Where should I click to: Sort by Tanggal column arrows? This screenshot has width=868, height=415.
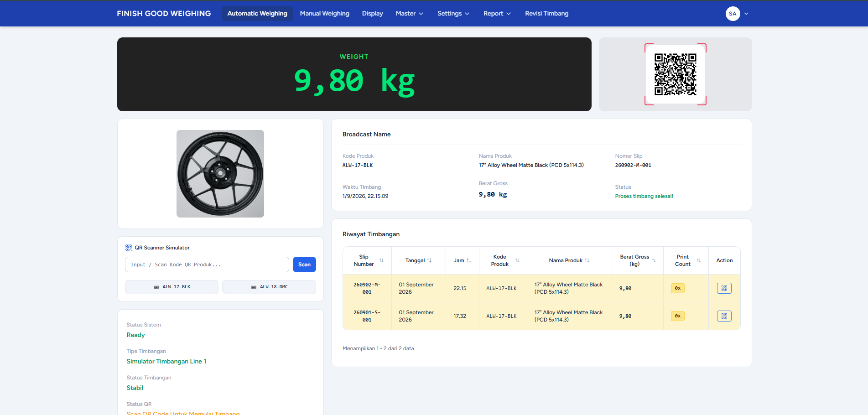click(429, 260)
